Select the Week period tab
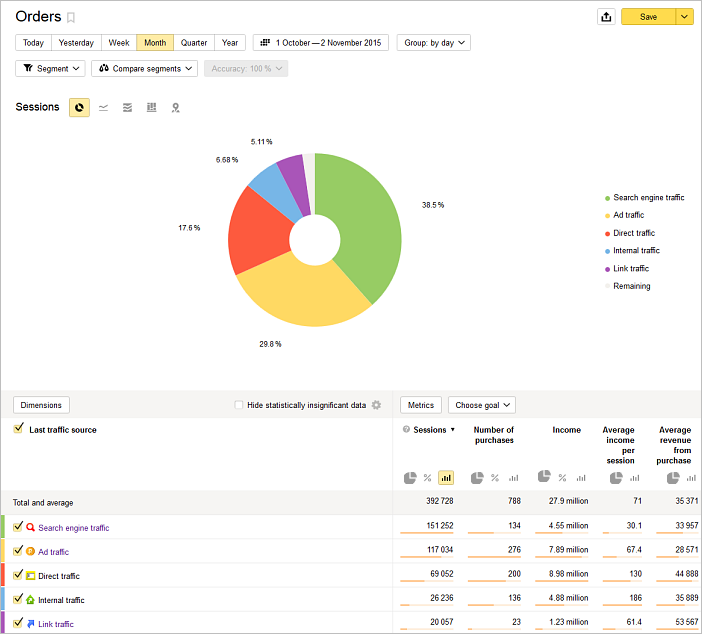This screenshot has width=702, height=634. tap(119, 43)
